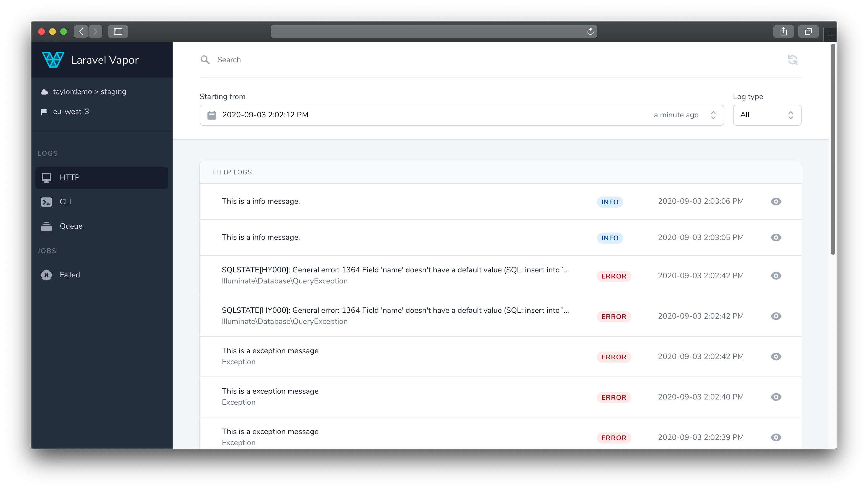Open CLI logs via terminal icon

click(46, 202)
